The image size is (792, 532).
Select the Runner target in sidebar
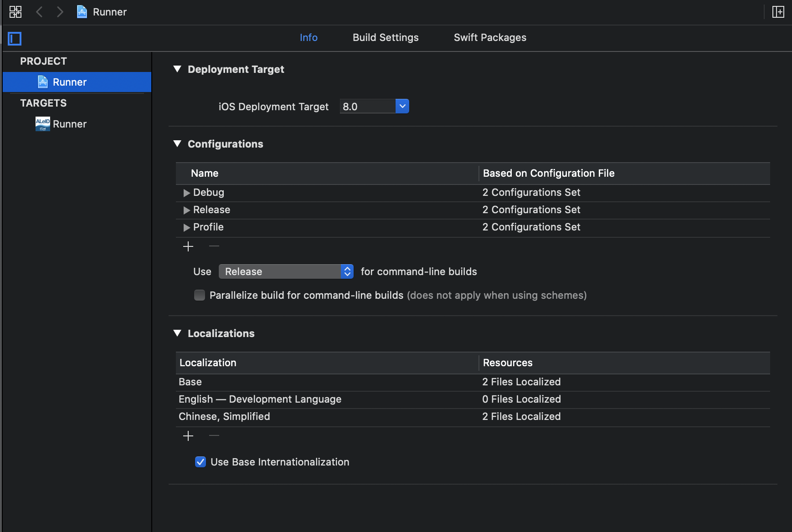click(69, 124)
